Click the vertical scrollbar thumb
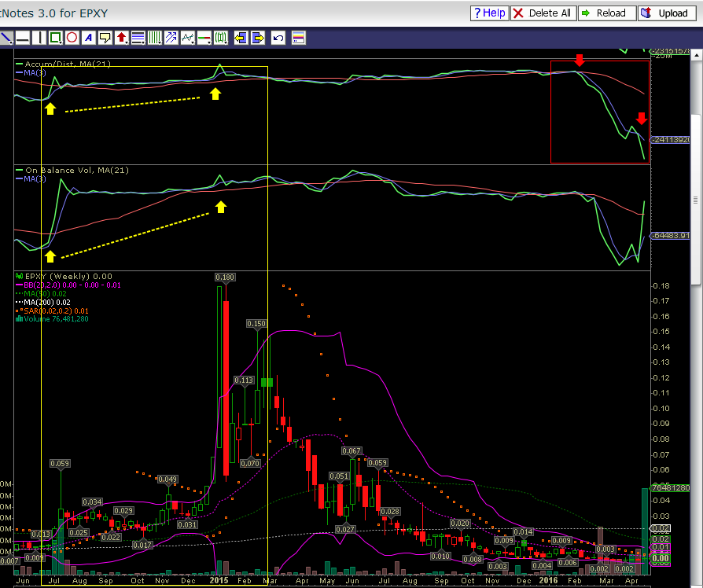This screenshot has width=703, height=588. pyautogui.click(x=696, y=200)
